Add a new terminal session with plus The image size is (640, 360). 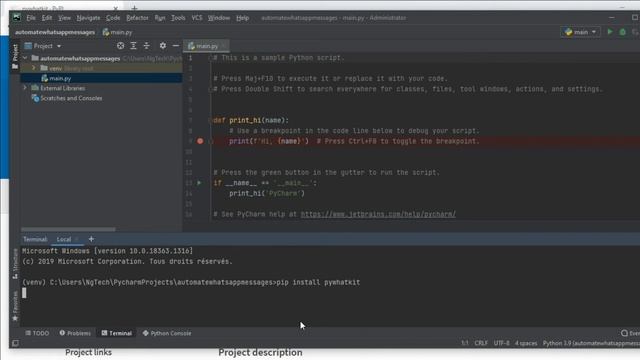coord(91,239)
